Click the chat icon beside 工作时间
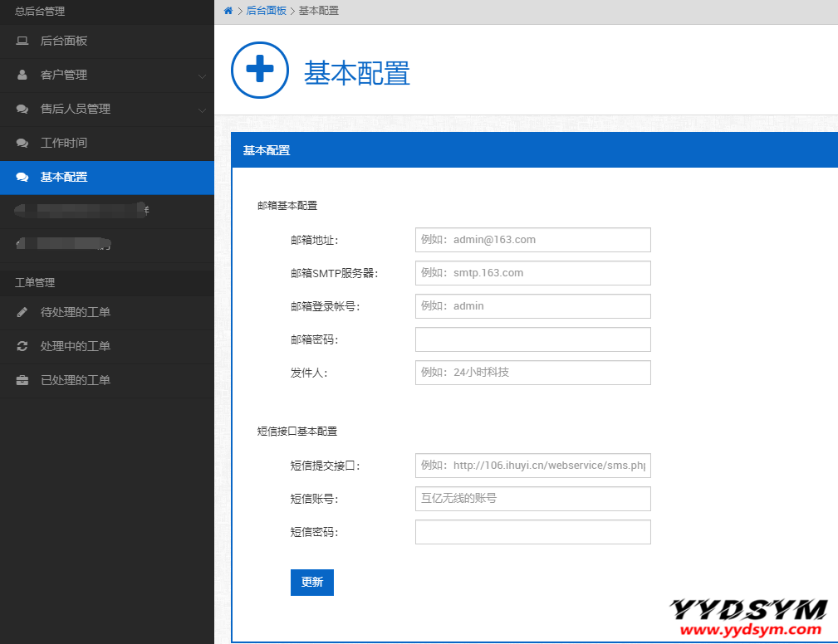This screenshot has width=838, height=644. click(x=22, y=143)
